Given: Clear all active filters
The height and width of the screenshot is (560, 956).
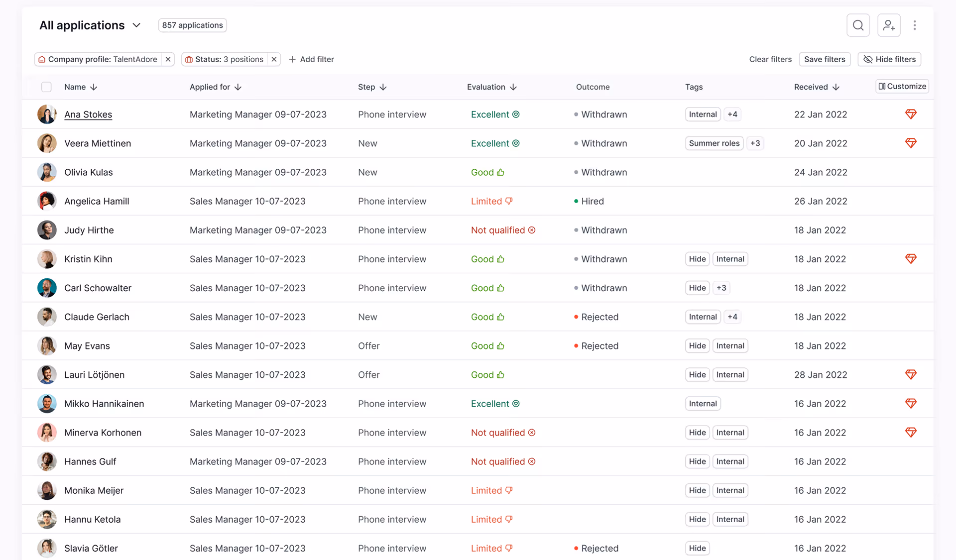Looking at the screenshot, I should pyautogui.click(x=770, y=59).
